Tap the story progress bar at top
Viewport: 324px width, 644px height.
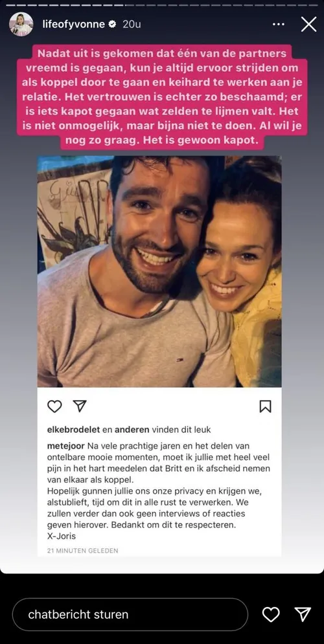(x=162, y=5)
